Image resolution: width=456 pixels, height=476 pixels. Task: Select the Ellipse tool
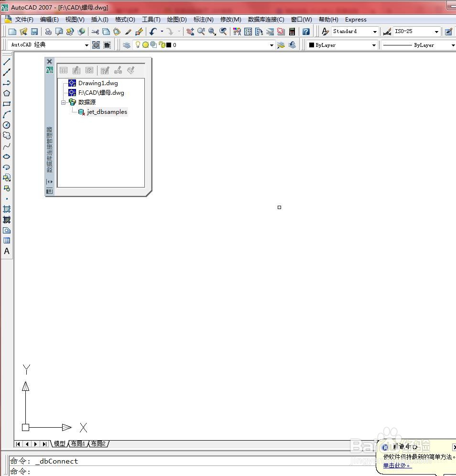click(x=7, y=156)
